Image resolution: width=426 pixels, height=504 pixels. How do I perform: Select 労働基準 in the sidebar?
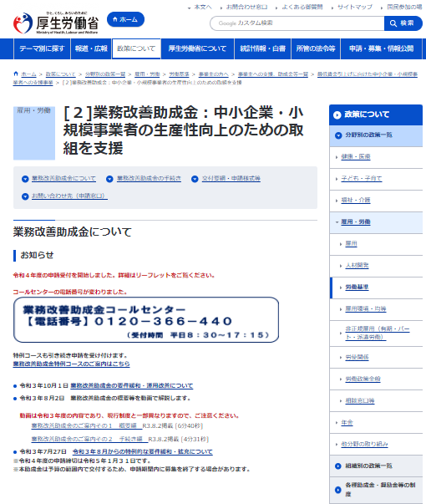(x=357, y=287)
